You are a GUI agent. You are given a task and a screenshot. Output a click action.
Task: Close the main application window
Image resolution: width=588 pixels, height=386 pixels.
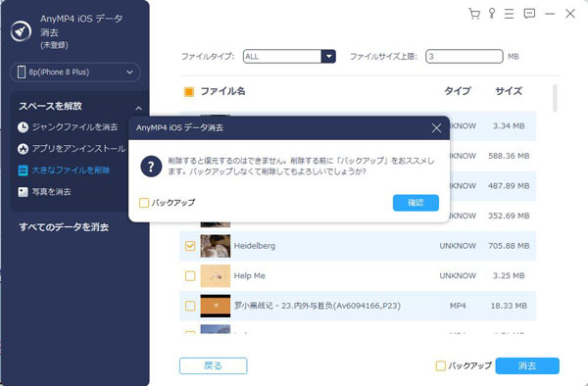570,14
